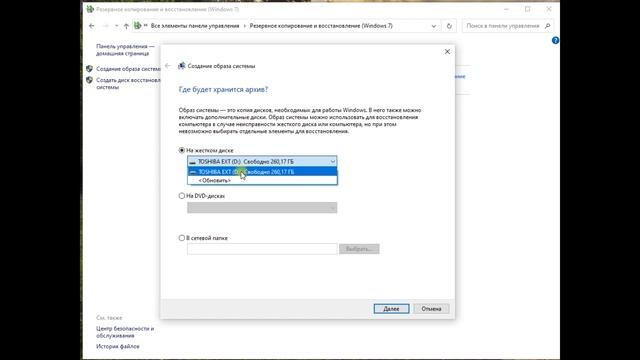Viewport: 640px width, 360px height.
Task: Click the disabled 'Выбрать...' button
Action: 359,249
